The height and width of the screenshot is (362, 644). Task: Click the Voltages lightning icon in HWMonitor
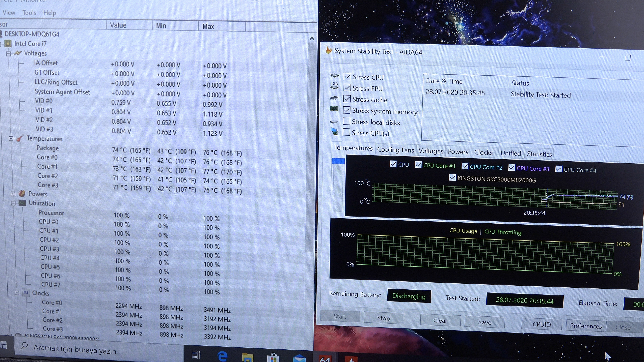tap(17, 53)
